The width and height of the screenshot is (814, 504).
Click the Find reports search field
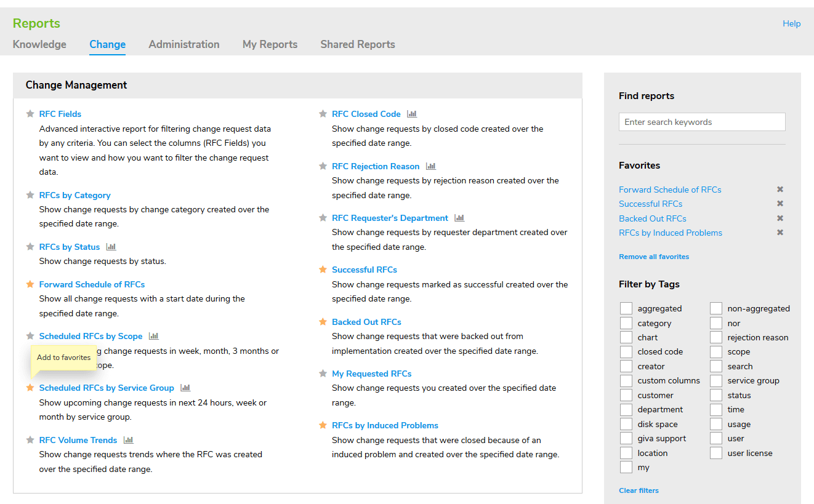(701, 122)
